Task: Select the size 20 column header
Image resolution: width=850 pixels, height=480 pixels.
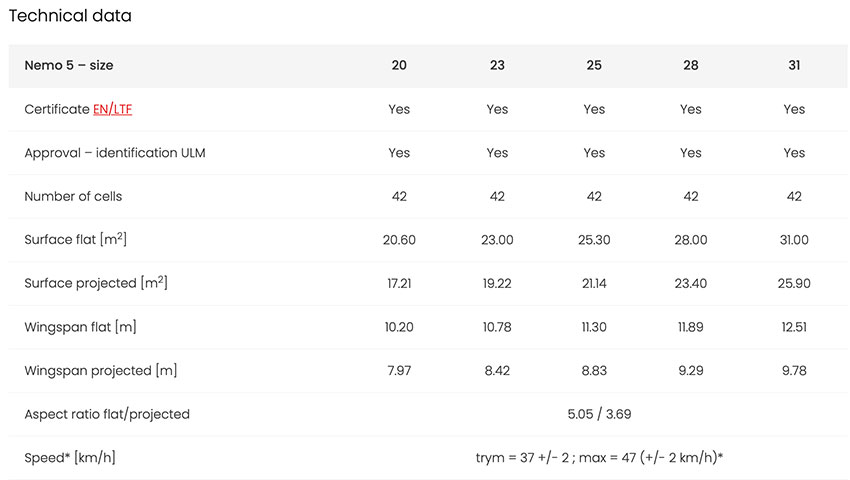Action: tap(399, 65)
